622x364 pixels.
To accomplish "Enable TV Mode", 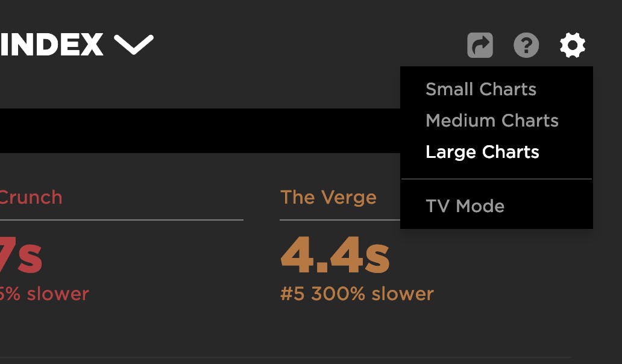I will click(465, 206).
